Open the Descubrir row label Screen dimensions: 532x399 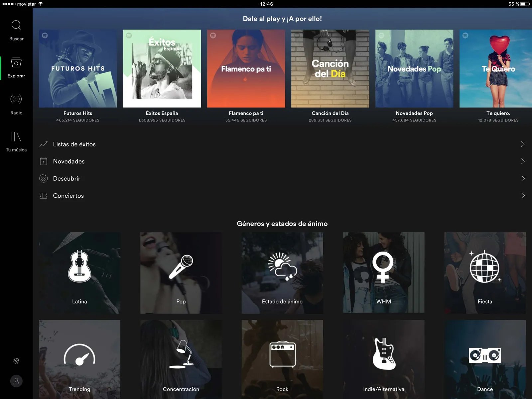66,178
